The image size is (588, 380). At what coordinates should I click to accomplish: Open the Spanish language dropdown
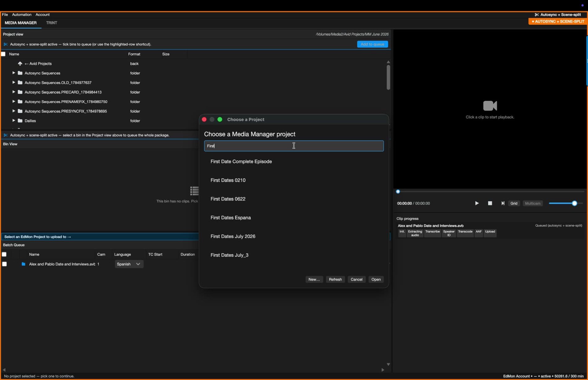pos(129,264)
